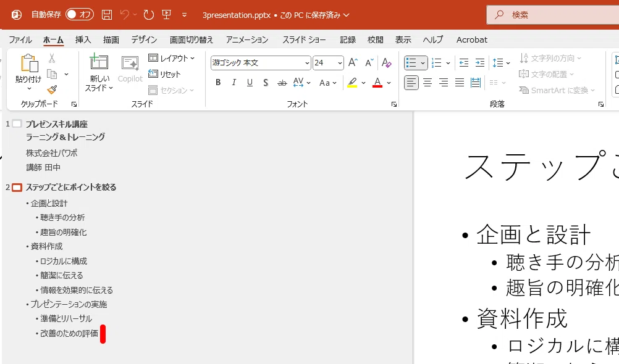
Task: Click the 貼り付け paste icon
Action: click(29, 64)
